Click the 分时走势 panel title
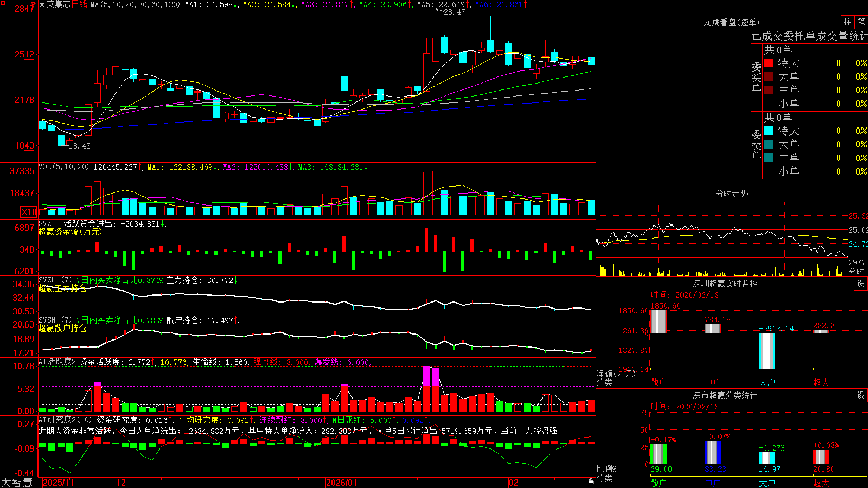This screenshot has width=868, height=488. tap(731, 194)
